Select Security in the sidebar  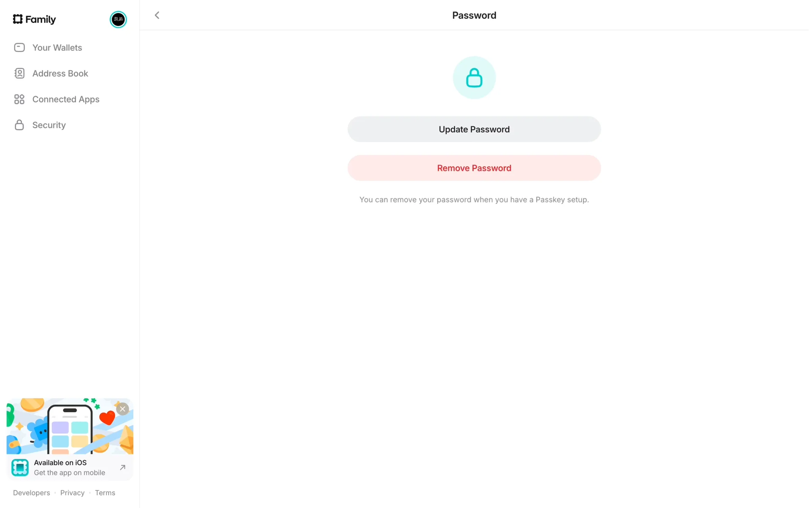pyautogui.click(x=49, y=125)
